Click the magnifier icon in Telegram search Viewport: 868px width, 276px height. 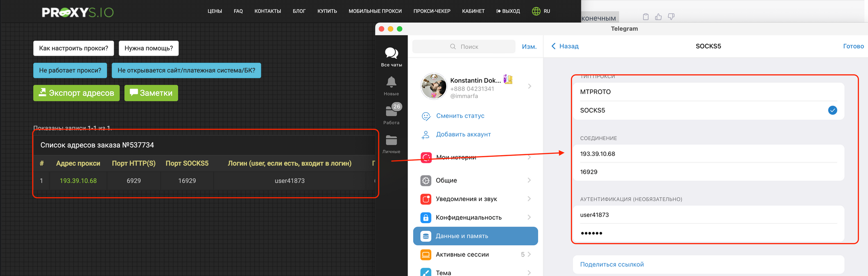(453, 46)
